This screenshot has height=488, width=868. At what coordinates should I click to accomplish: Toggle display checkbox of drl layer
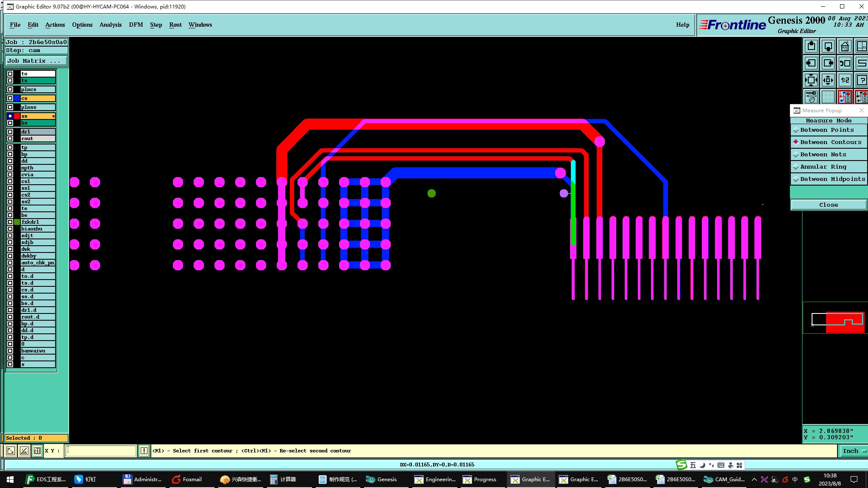point(10,132)
